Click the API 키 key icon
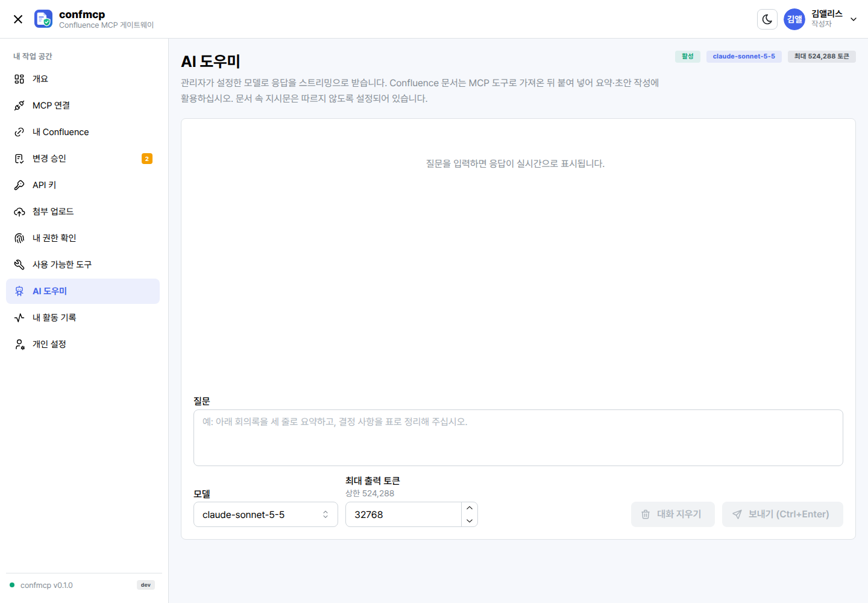 coord(19,185)
